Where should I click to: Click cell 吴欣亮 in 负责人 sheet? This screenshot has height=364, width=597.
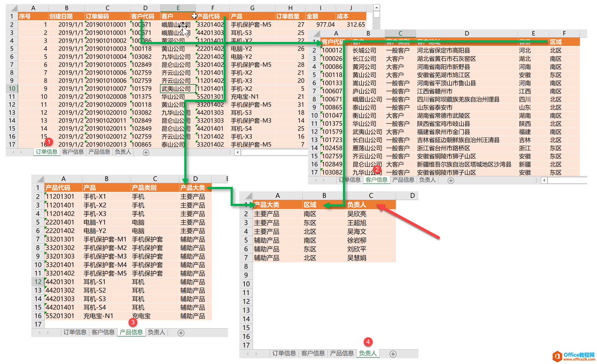pyautogui.click(x=371, y=214)
